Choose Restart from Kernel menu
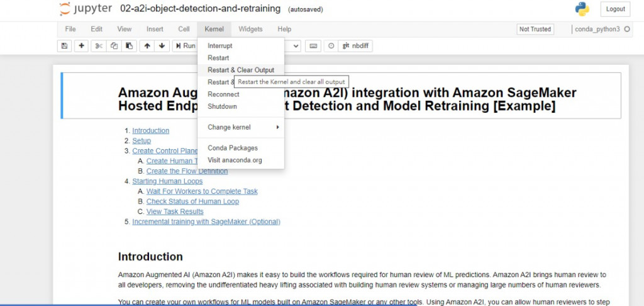 tap(241, 58)
